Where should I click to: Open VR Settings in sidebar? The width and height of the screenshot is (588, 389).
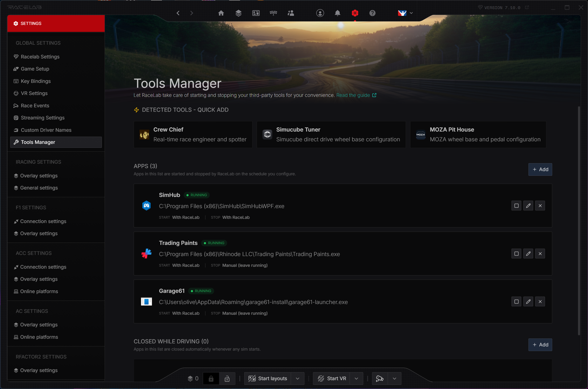tap(56, 93)
